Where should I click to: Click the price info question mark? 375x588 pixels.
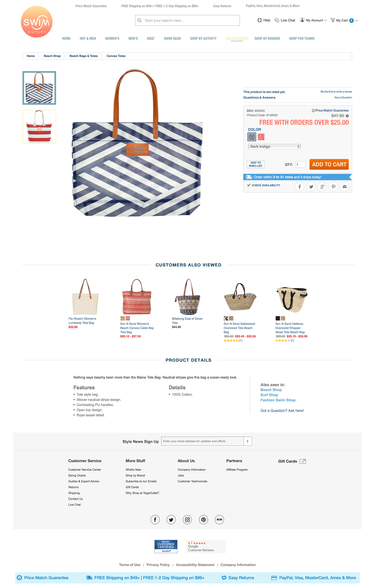click(x=347, y=116)
